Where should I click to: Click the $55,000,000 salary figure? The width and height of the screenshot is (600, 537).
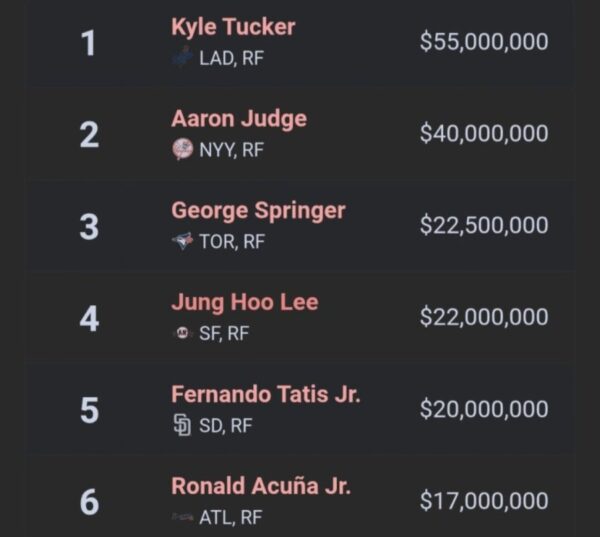pos(484,41)
